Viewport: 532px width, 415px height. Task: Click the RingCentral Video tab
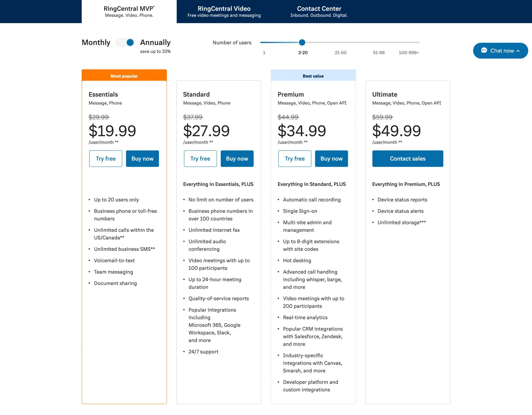pyautogui.click(x=224, y=12)
